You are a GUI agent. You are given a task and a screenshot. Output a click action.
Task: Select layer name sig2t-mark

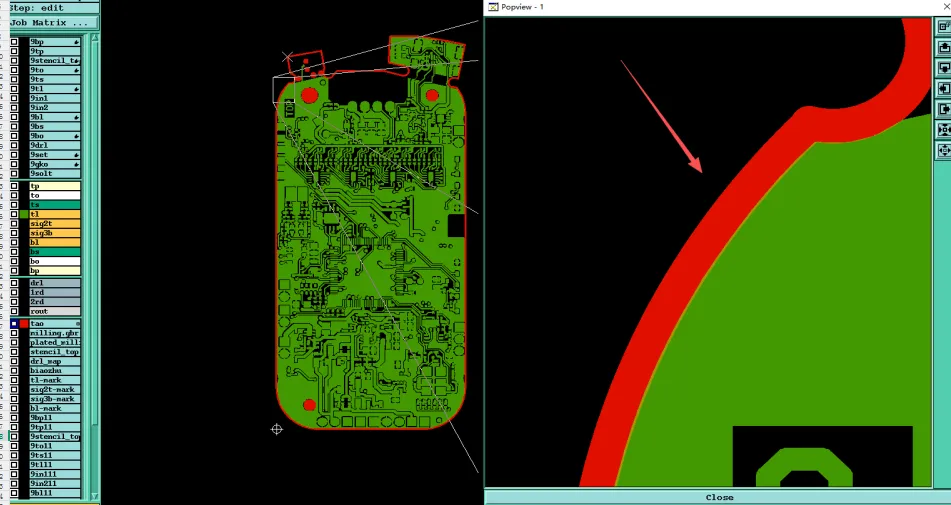click(x=55, y=389)
